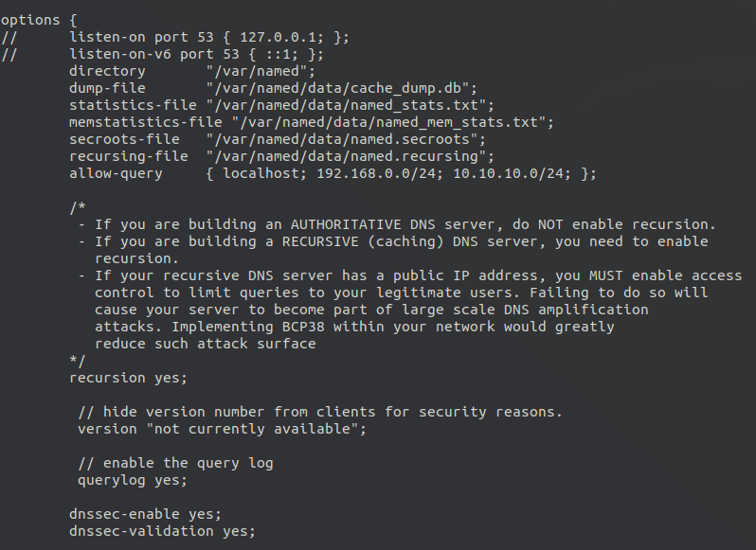The height and width of the screenshot is (550, 756).
Task: Click the 'recursion yes;' setting line
Action: point(128,378)
